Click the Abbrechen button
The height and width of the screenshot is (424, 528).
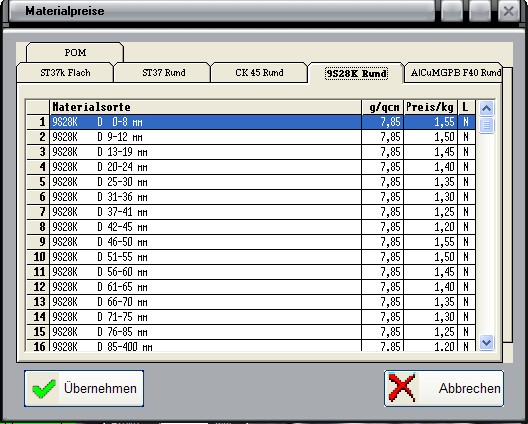coord(444,388)
